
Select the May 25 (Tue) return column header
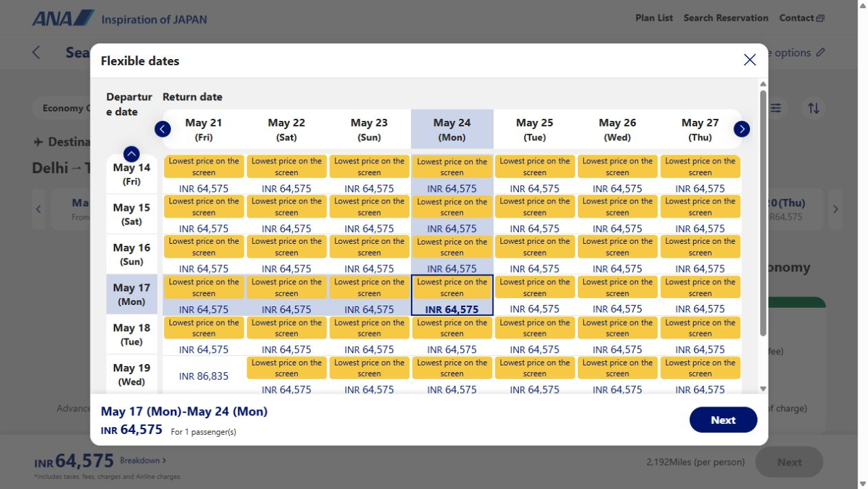(535, 129)
